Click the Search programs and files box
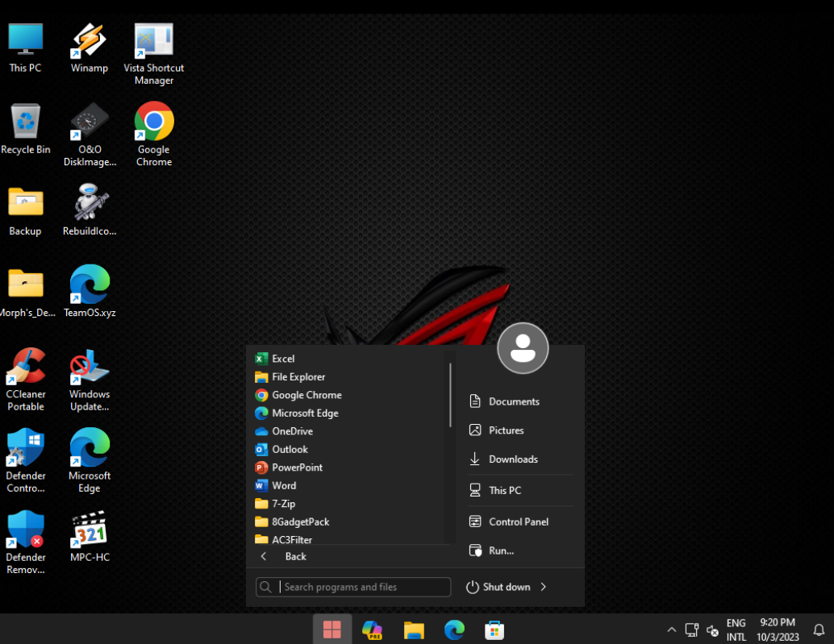 pyautogui.click(x=353, y=587)
